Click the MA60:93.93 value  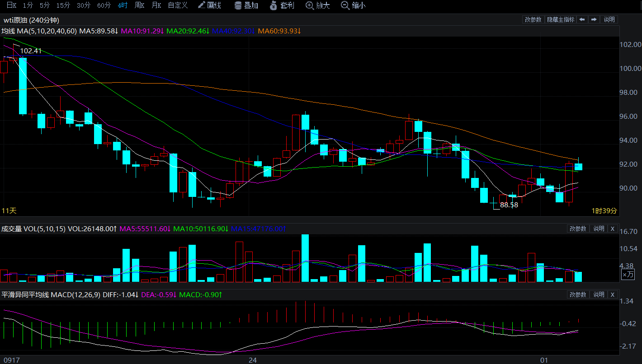279,31
